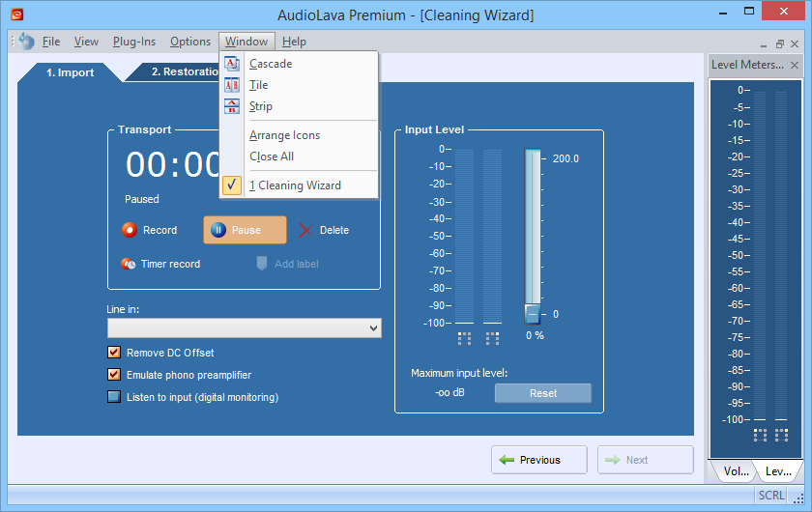Open the Options menu

pos(190,42)
